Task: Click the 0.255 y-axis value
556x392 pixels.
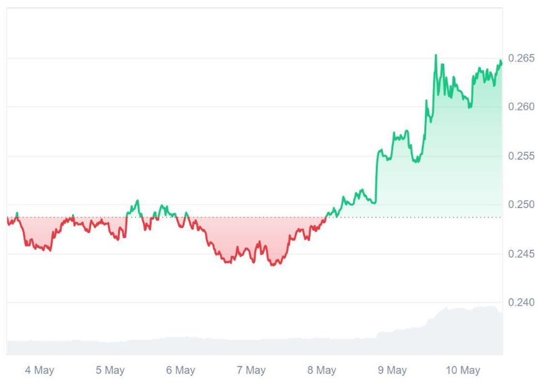Action: tap(521, 156)
